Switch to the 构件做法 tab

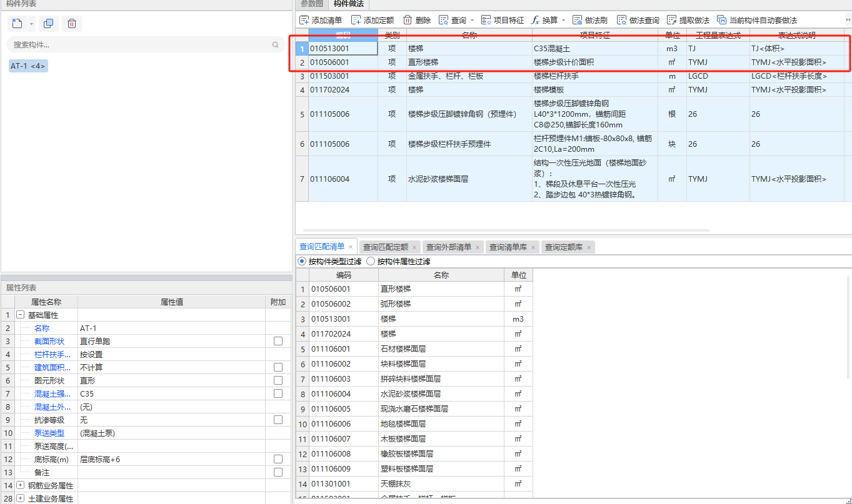coord(349,4)
